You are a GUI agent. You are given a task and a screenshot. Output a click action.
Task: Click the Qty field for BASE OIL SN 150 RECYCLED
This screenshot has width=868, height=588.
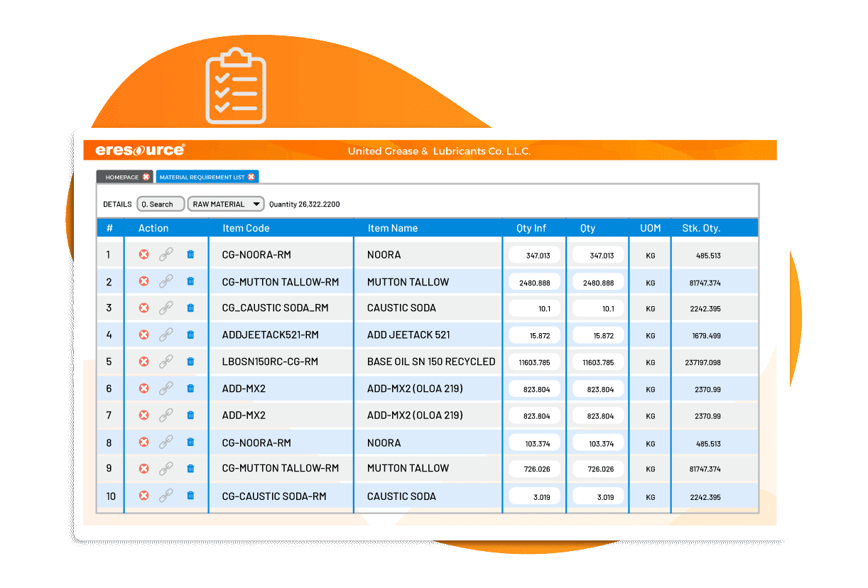[x=598, y=362]
